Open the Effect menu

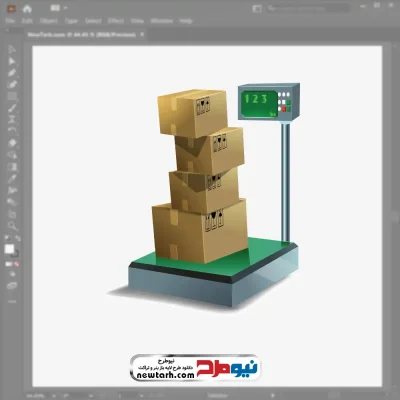[116, 21]
